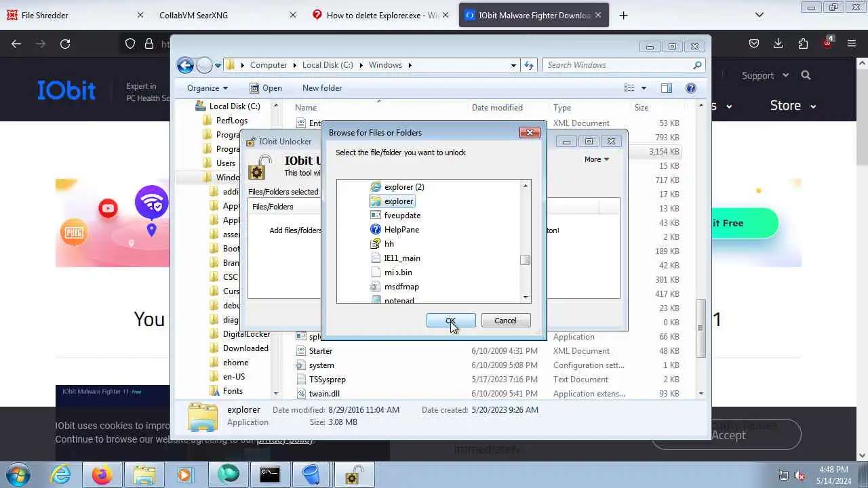Open the More dropdown in IObit Unlocker
868x488 pixels.
[x=597, y=159]
